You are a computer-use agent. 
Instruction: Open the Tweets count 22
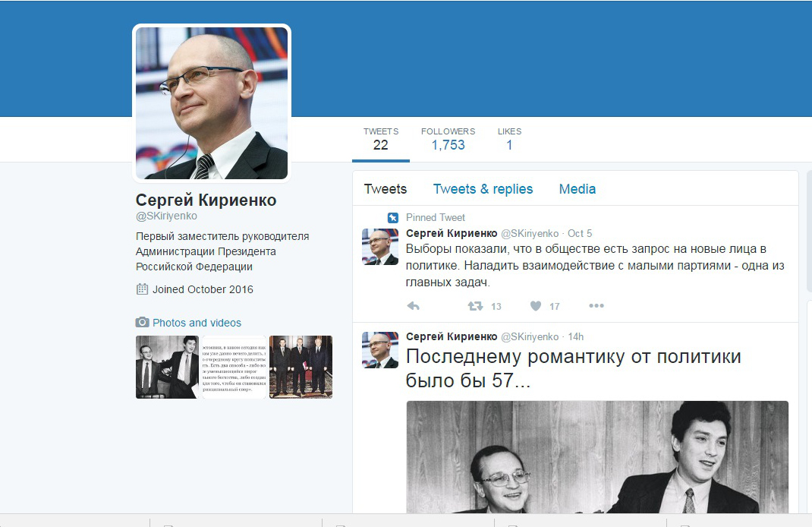tap(381, 140)
